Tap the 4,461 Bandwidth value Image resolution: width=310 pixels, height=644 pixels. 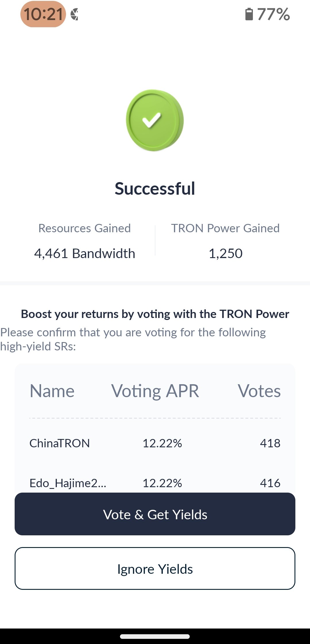pyautogui.click(x=85, y=253)
